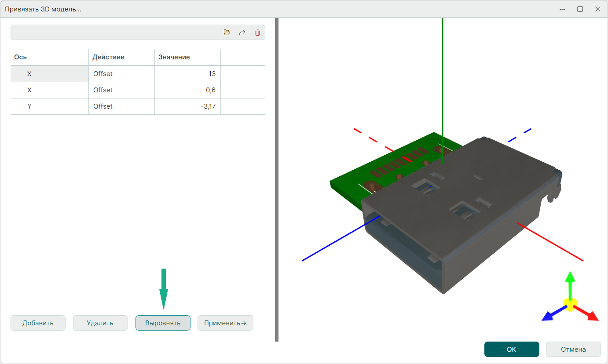
Task: Select the value -0,6 cell
Action: 187,90
